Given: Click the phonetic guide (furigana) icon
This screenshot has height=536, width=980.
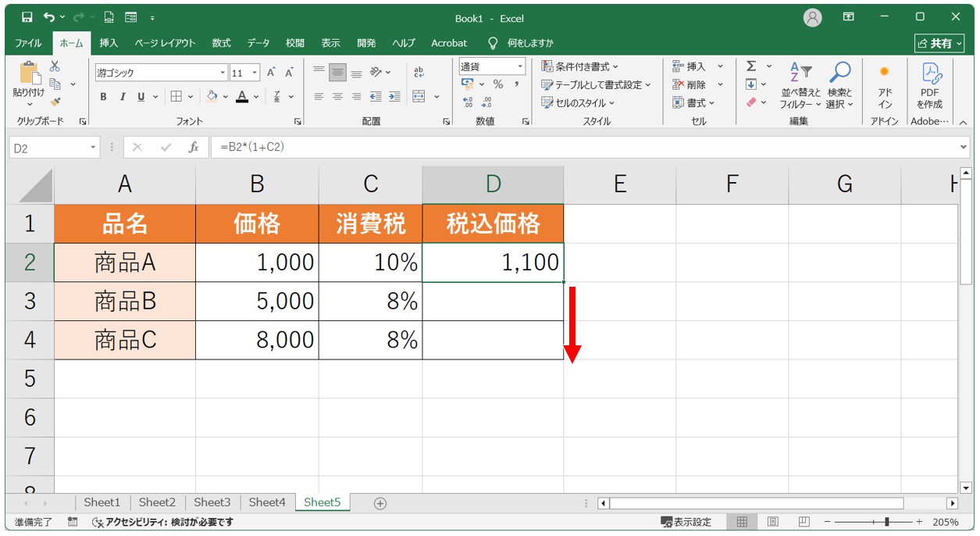Looking at the screenshot, I should pyautogui.click(x=277, y=97).
